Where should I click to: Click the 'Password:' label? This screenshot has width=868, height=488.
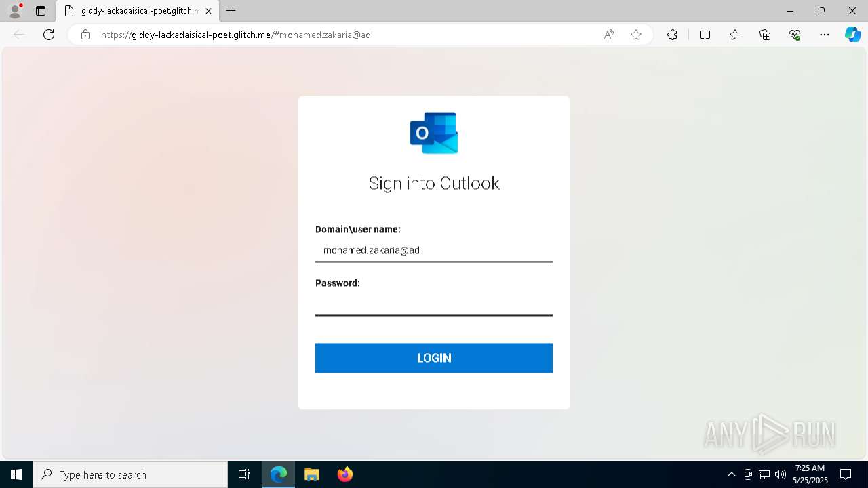tap(338, 283)
